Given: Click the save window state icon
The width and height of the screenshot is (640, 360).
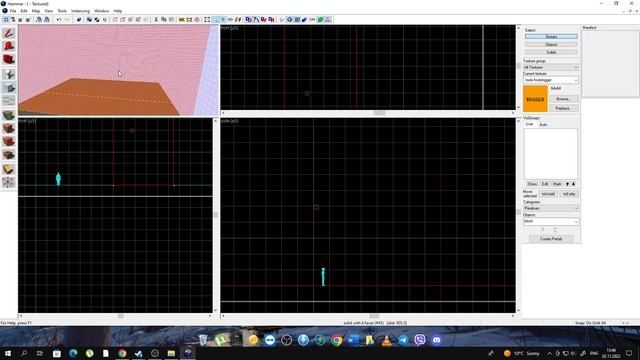Looking at the screenshot, I should point(47,20).
